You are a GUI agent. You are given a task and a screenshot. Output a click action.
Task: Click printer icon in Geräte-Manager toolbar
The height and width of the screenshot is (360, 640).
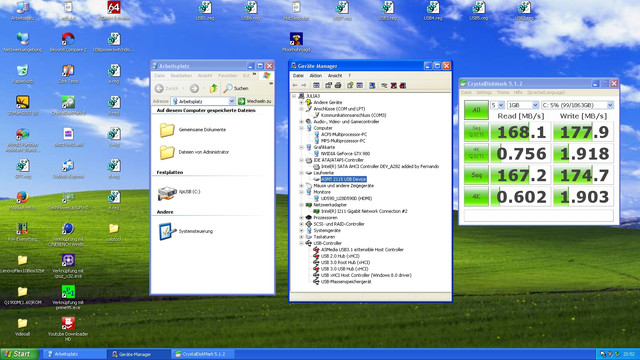pos(338,85)
